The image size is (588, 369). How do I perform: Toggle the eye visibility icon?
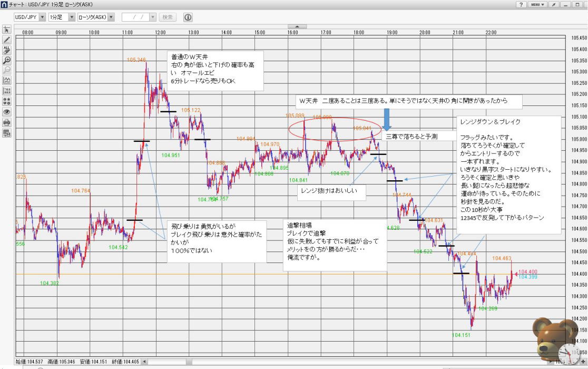coord(7,112)
